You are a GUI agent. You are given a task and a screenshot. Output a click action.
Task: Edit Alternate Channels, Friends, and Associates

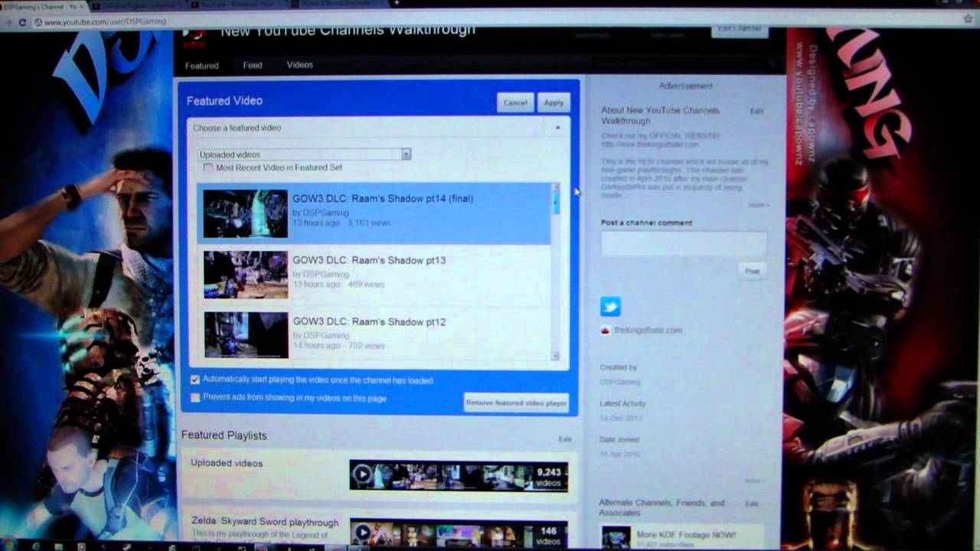pyautogui.click(x=752, y=504)
